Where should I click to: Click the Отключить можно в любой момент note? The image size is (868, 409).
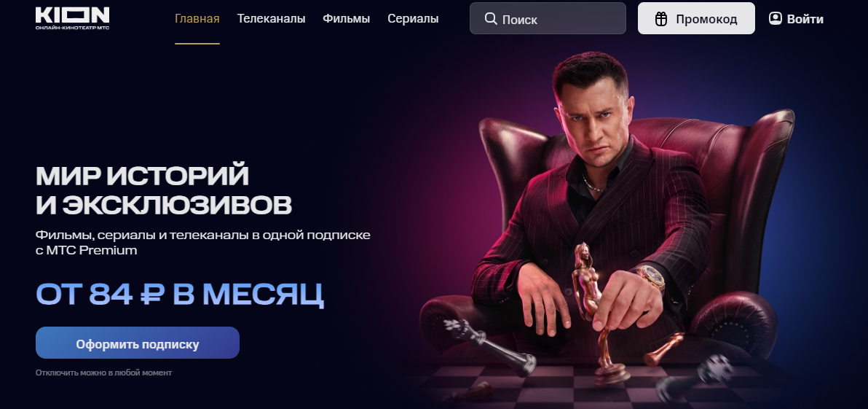[x=103, y=373]
